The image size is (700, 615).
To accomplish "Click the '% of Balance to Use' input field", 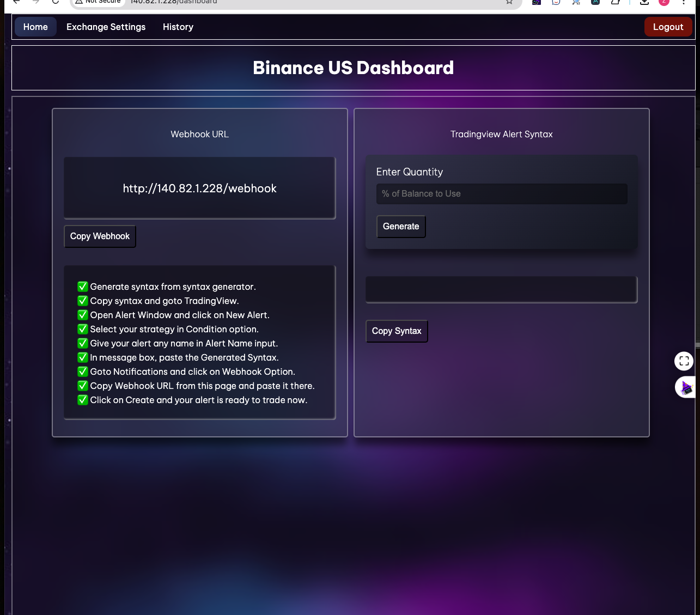I will 501,193.
